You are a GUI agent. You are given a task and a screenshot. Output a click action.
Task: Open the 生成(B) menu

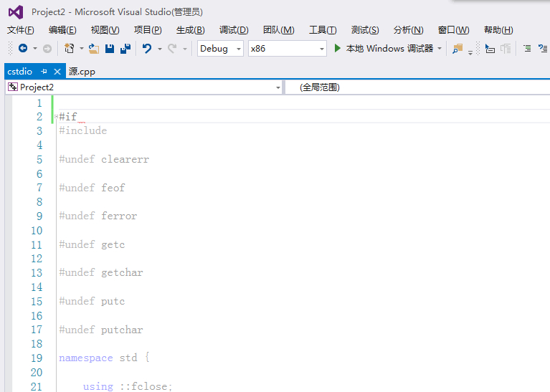[191, 30]
